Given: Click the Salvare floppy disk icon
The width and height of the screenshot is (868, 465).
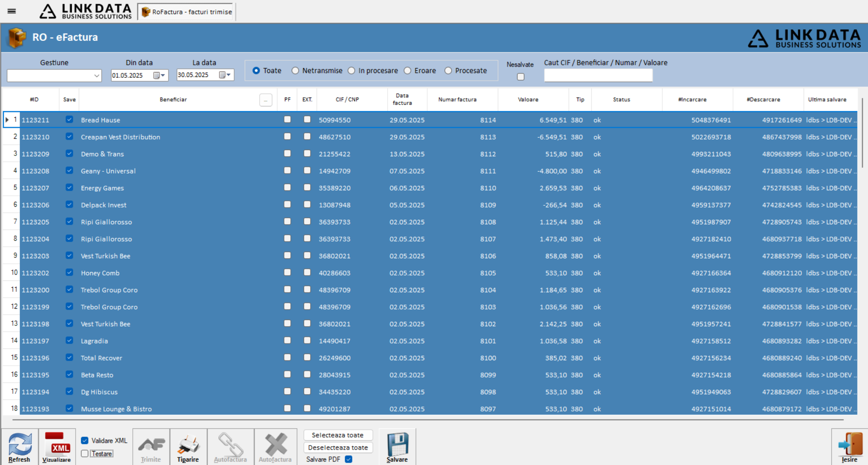Looking at the screenshot, I should [397, 447].
